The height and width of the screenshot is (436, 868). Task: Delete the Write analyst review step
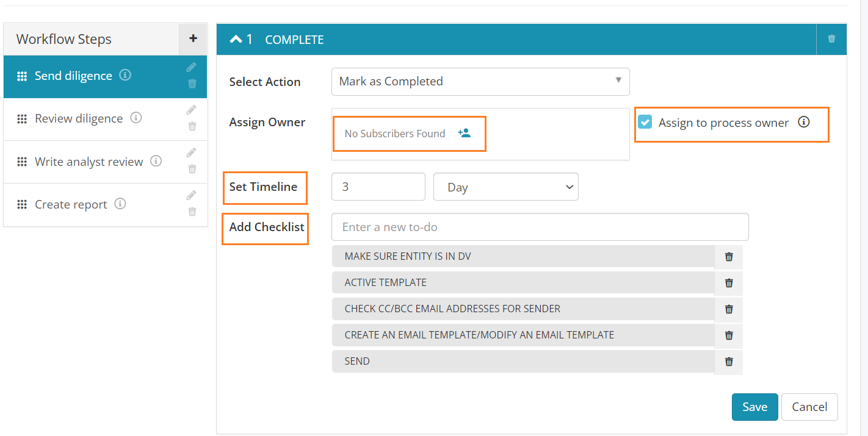192,169
